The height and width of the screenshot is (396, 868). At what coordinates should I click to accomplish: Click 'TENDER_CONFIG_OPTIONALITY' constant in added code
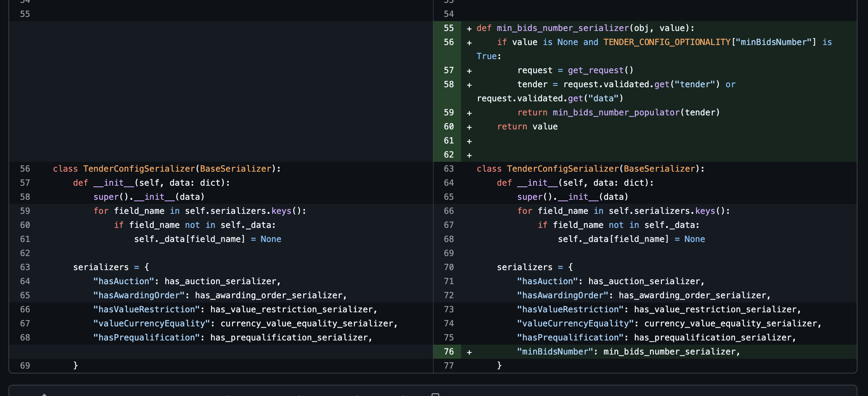pos(667,42)
